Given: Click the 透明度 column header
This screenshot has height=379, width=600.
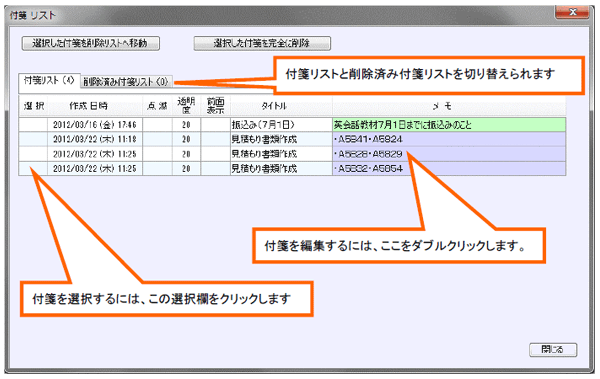Looking at the screenshot, I should pyautogui.click(x=186, y=106).
